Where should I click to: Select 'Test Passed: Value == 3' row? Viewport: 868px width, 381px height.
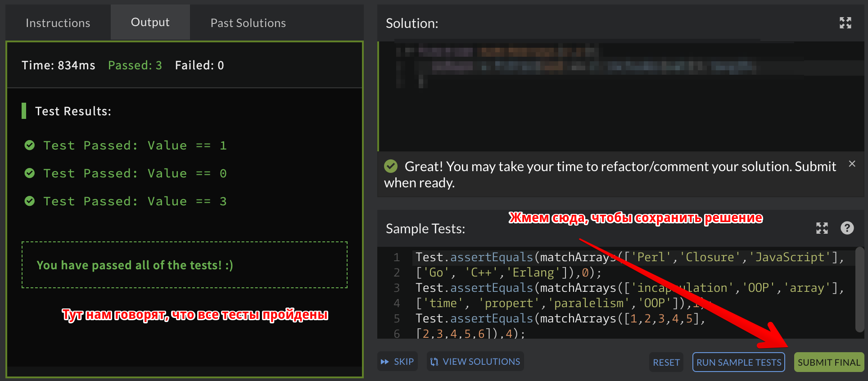pyautogui.click(x=126, y=201)
